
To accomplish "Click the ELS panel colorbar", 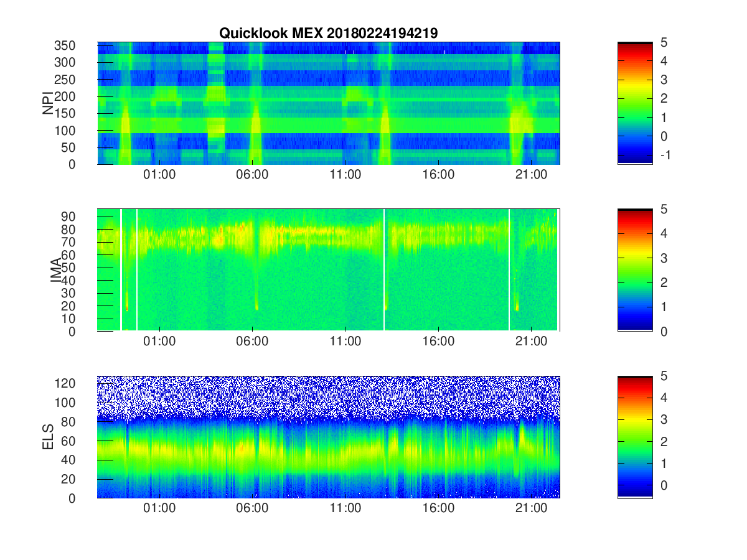I will [635, 437].
